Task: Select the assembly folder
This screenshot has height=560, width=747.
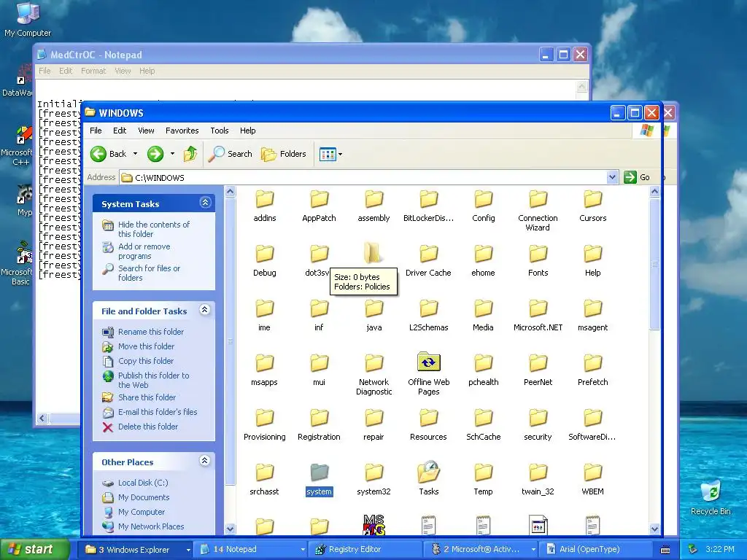Action: (374, 206)
